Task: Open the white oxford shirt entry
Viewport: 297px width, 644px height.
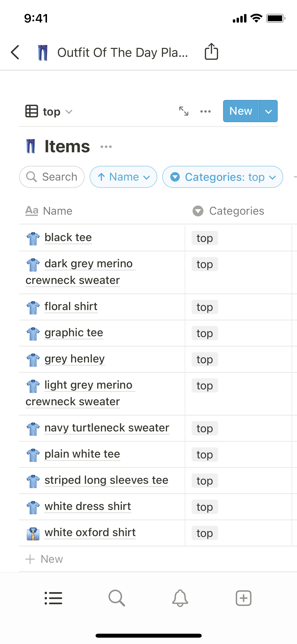Action: coord(90,532)
